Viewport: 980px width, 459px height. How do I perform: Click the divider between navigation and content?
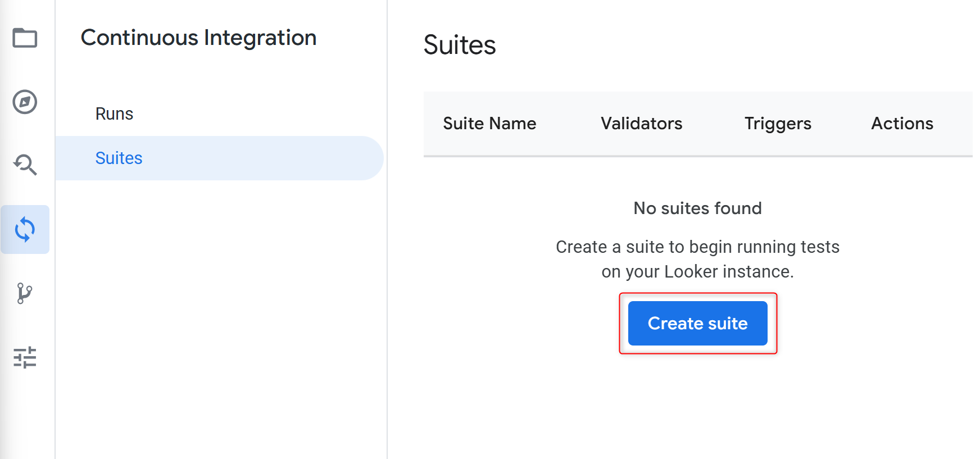[x=387, y=229]
